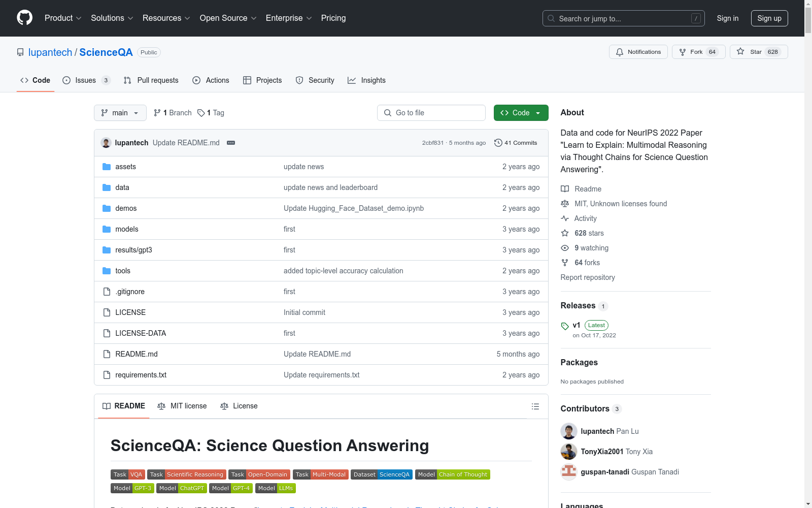
Task: Click Report repository link
Action: pos(588,277)
